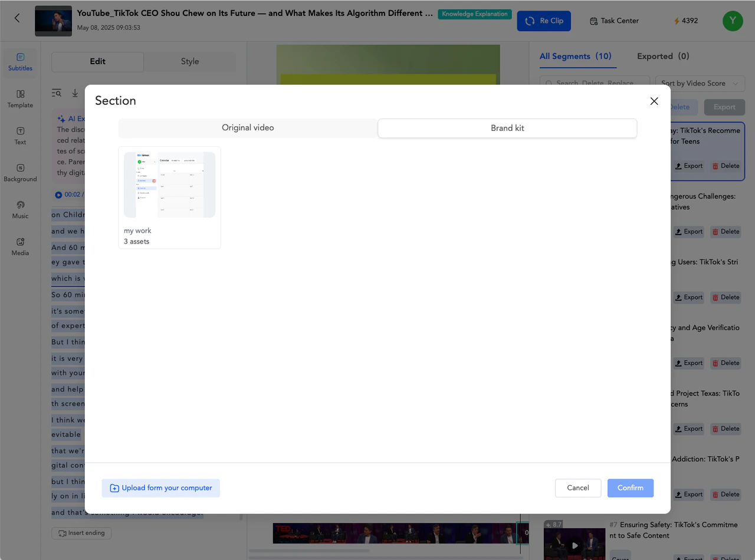755x560 pixels.
Task: Open the Background sidebar panel
Action: (20, 173)
